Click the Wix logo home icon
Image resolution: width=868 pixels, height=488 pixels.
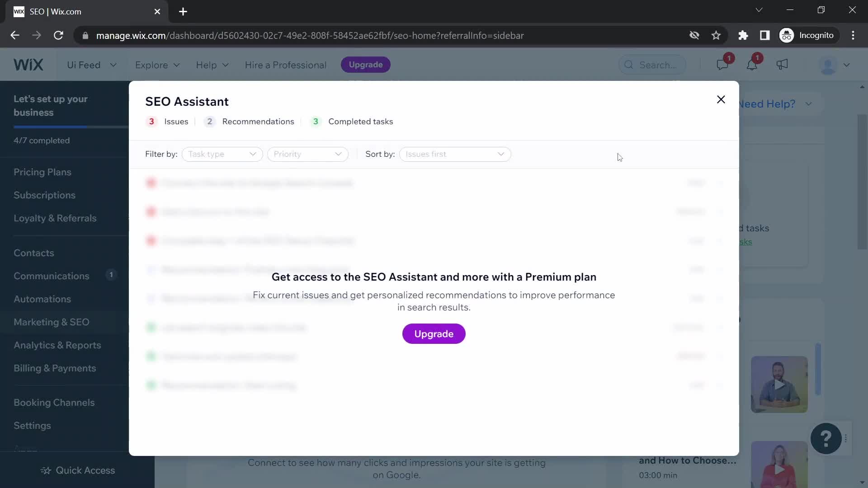pos(28,64)
